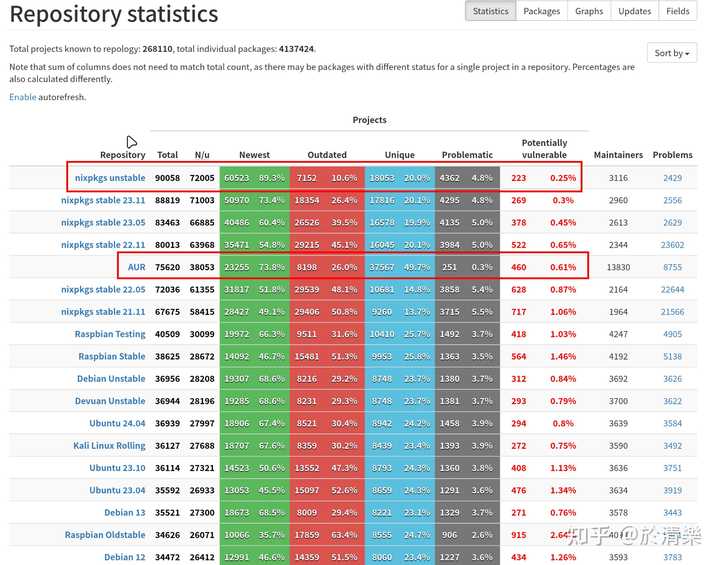Open problems count 4905 for Raspbian Testing
720x565 pixels.
click(x=672, y=334)
